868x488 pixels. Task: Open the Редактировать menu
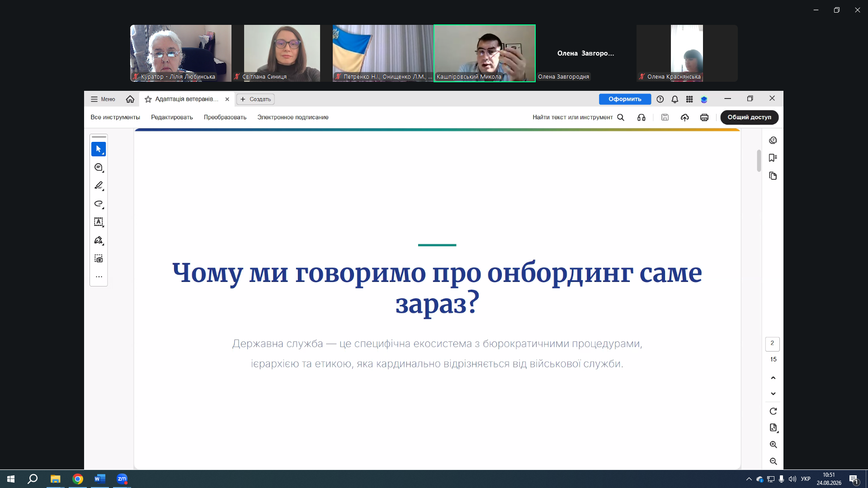point(172,117)
